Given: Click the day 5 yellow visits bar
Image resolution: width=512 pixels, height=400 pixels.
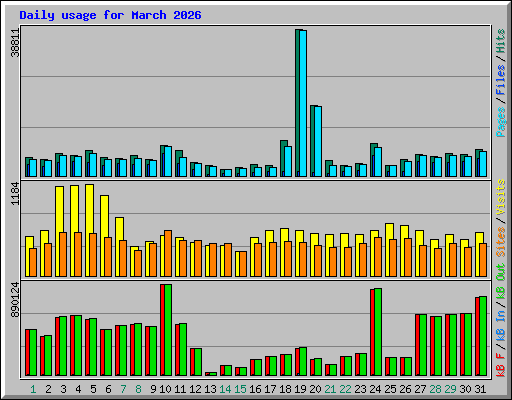Looking at the screenshot, I should pyautogui.click(x=89, y=230).
